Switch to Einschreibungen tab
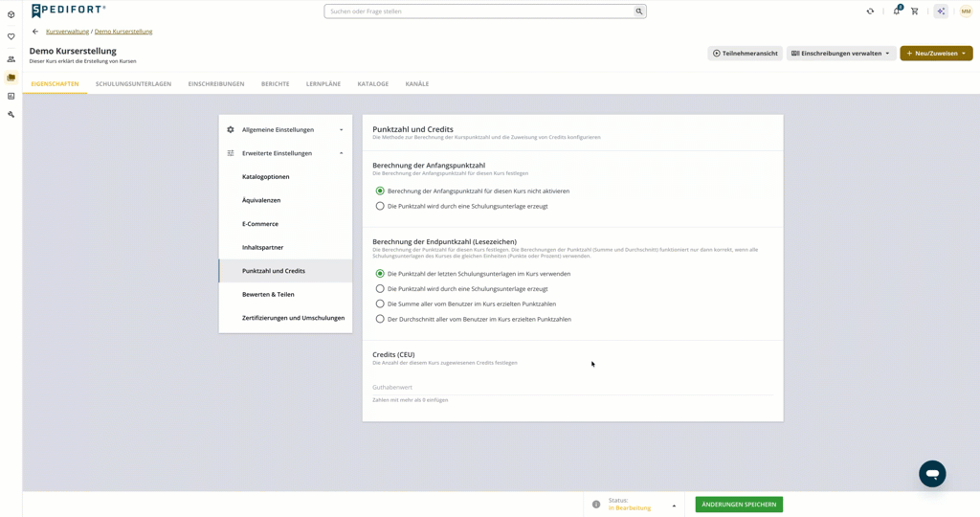 coord(216,83)
